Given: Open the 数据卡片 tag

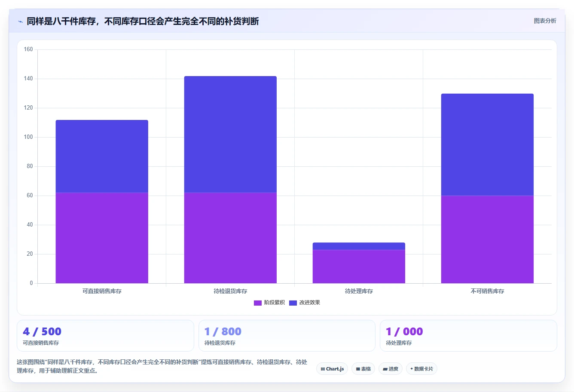Looking at the screenshot, I should pos(421,369).
